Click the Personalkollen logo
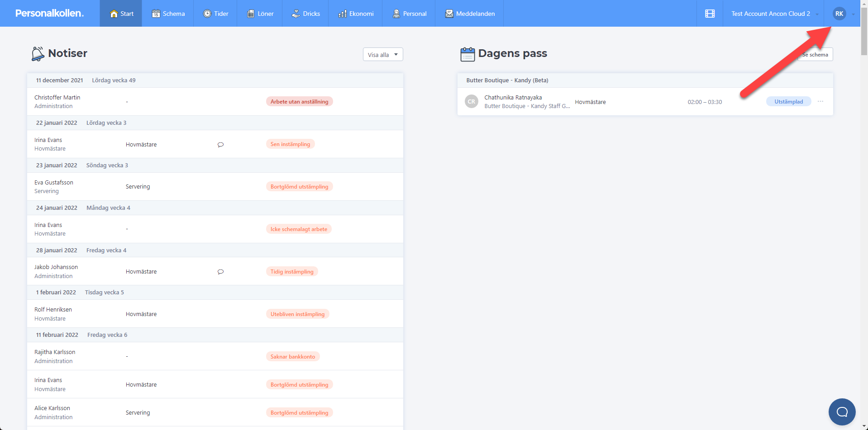 49,14
